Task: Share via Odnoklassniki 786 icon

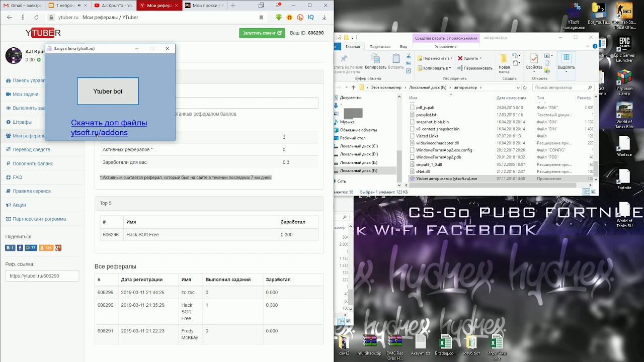Action: pyautogui.click(x=46, y=248)
